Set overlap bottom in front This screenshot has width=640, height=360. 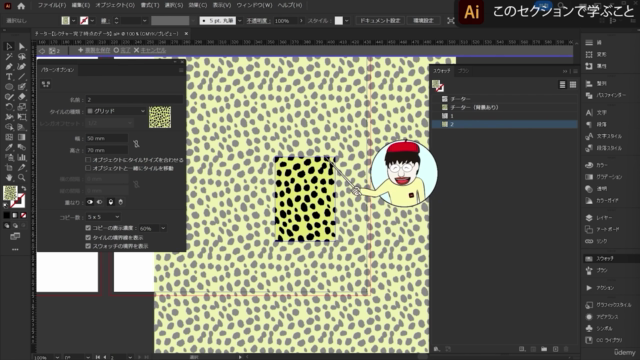(x=120, y=202)
